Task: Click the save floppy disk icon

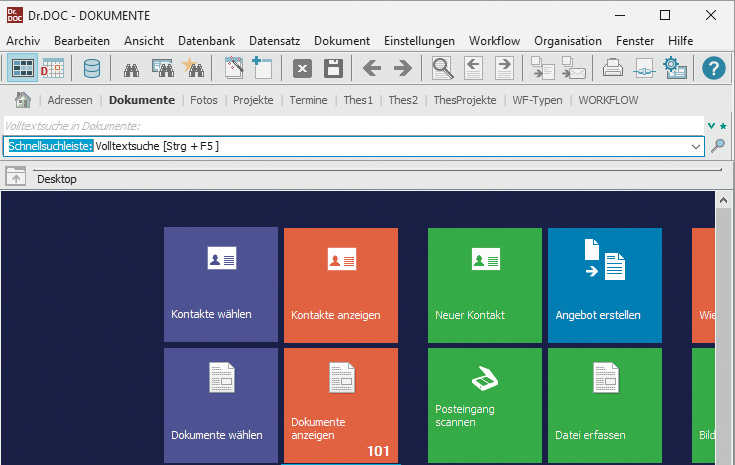Action: 333,68
